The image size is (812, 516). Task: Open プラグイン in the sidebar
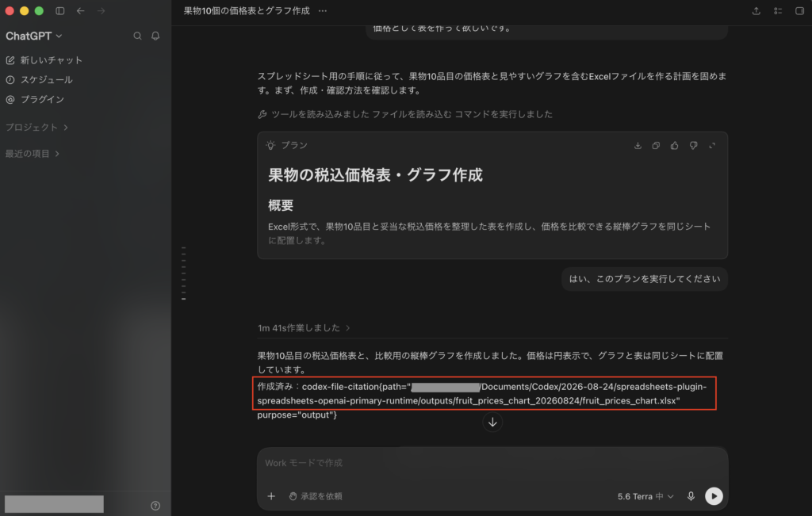(x=35, y=99)
